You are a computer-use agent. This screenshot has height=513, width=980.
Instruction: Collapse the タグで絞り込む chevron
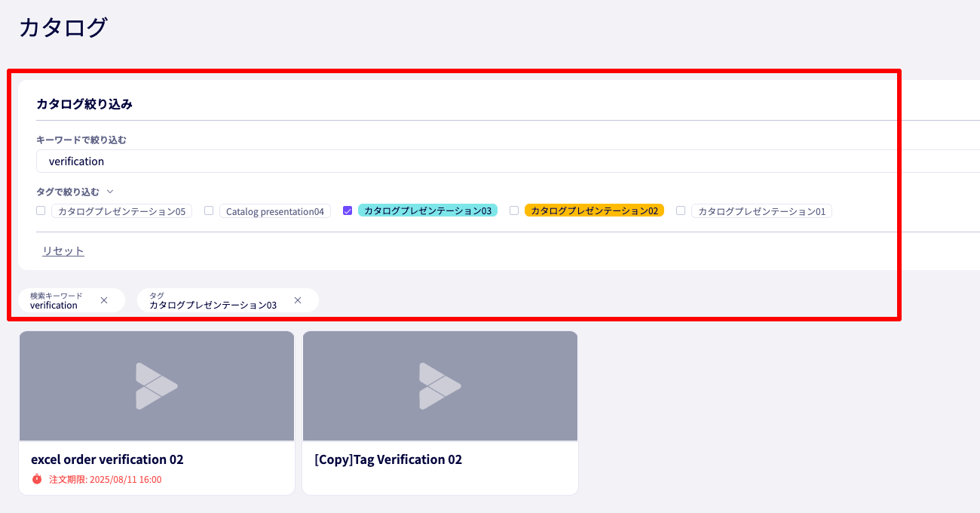(110, 192)
